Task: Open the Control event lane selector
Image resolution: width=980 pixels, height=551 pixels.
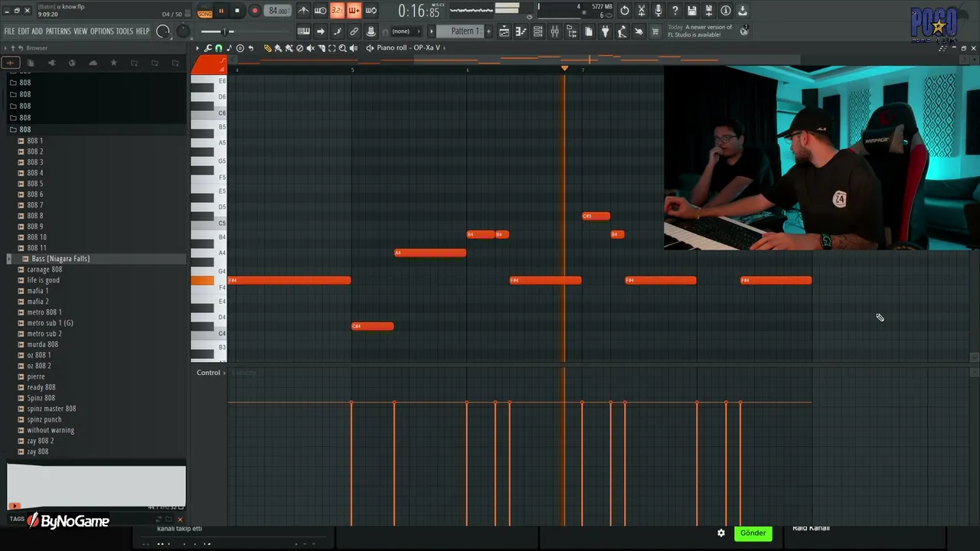Action: [x=212, y=373]
